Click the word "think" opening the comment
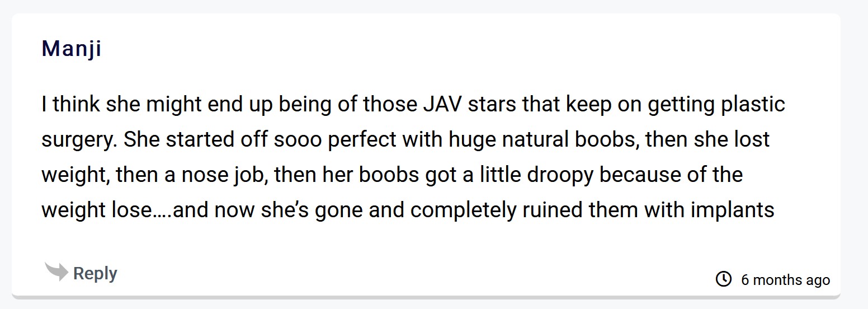 (75, 105)
